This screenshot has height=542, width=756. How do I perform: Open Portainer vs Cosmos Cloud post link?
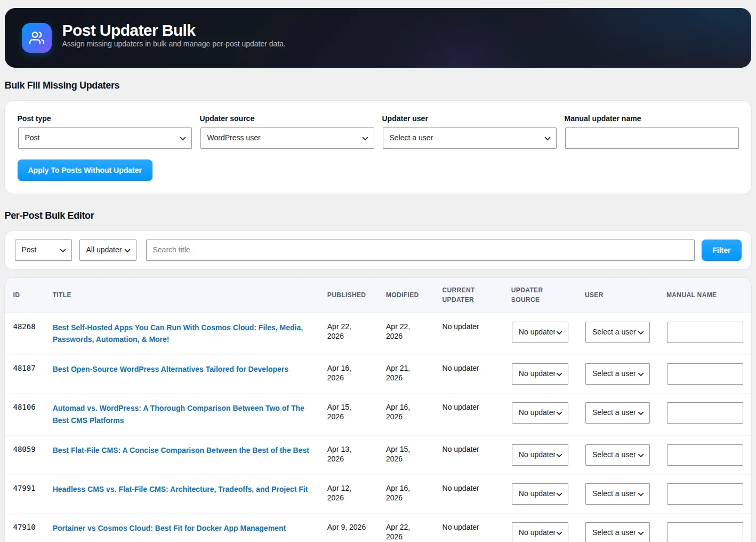(169, 528)
